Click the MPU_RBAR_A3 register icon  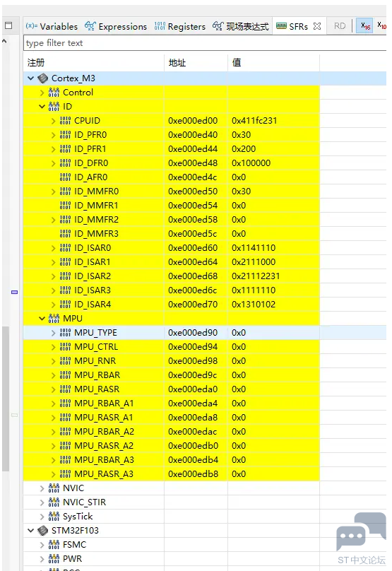[65, 460]
